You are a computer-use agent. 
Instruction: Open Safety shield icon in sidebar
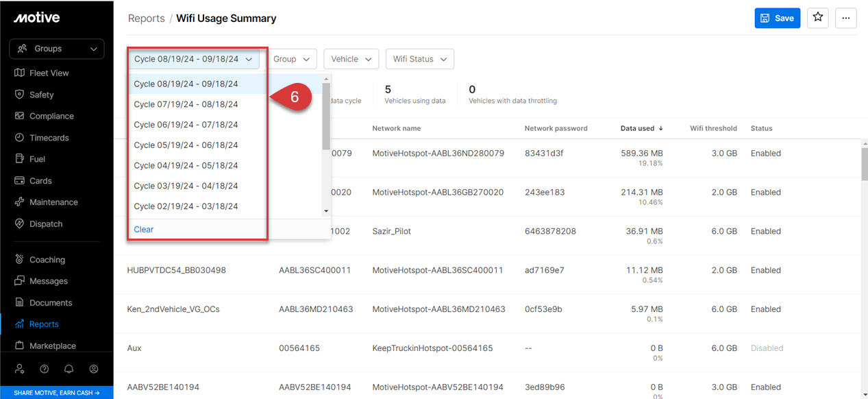point(19,95)
